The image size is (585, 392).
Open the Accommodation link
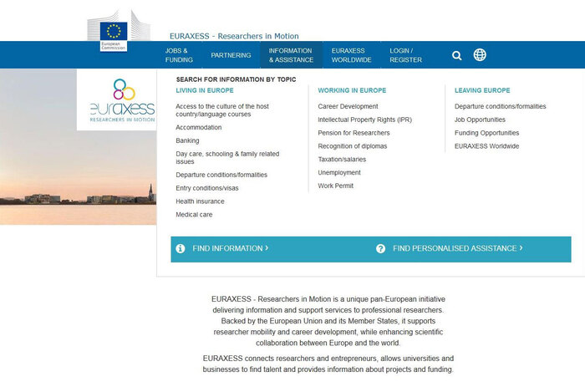(199, 127)
